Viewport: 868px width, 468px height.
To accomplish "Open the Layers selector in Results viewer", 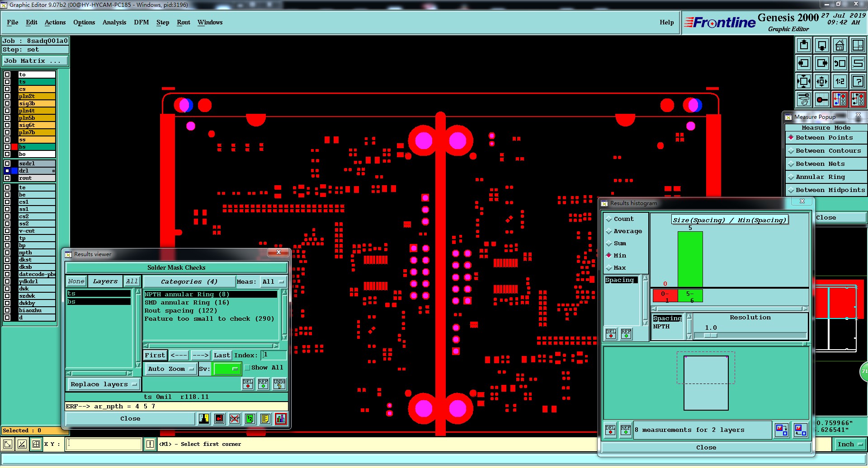I will tap(105, 281).
